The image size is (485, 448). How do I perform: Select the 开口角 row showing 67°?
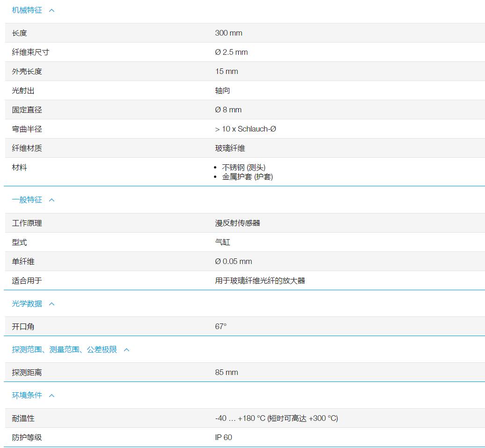point(220,326)
